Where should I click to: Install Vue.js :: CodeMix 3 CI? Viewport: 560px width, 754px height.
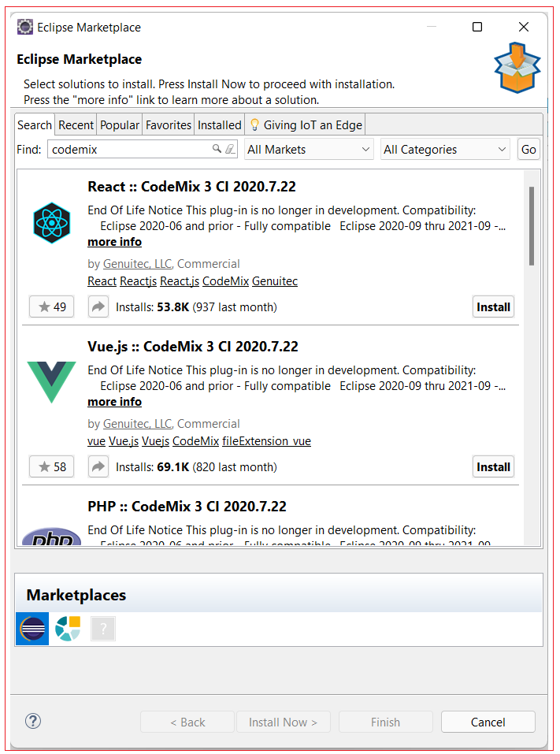(x=493, y=467)
